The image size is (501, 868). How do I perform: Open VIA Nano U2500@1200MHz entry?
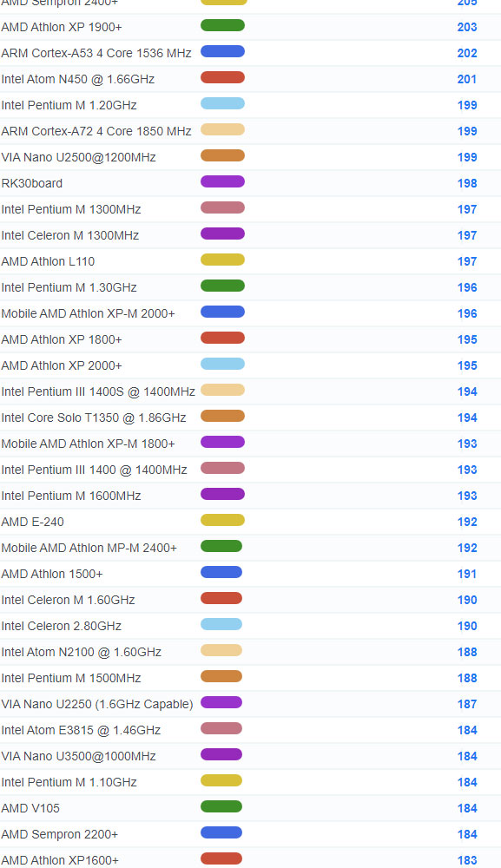click(x=79, y=157)
